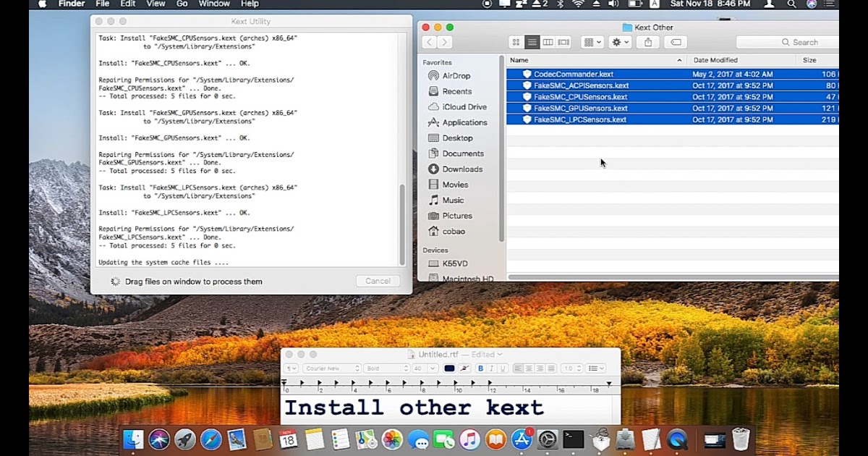The width and height of the screenshot is (868, 456).
Task: Open the Courier New font dropdown
Action: tap(331, 368)
